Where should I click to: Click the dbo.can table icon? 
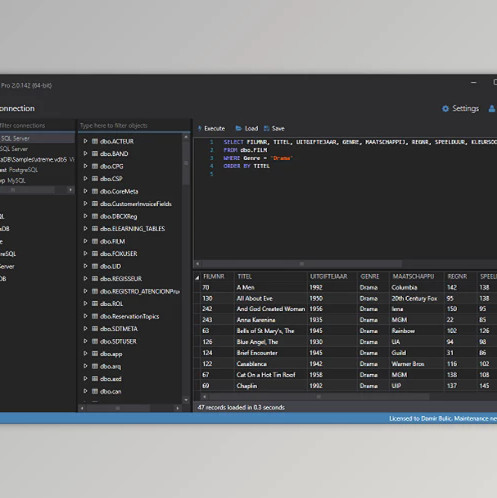click(95, 391)
